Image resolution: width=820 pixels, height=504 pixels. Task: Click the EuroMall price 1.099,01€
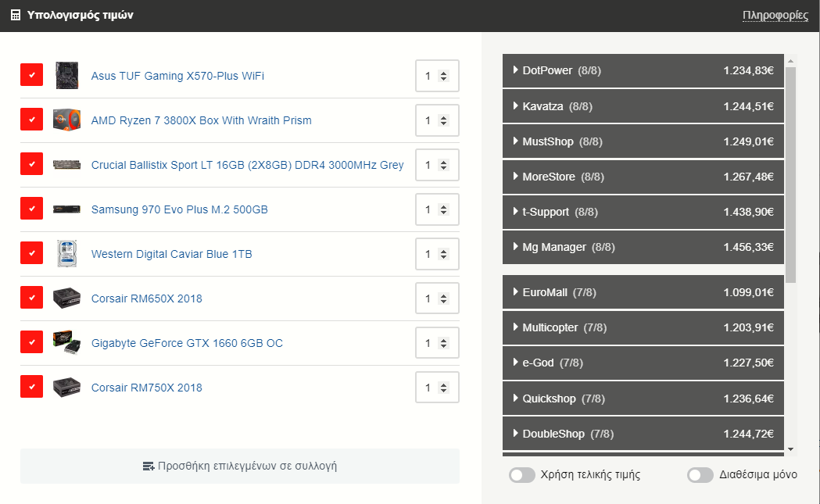748,292
